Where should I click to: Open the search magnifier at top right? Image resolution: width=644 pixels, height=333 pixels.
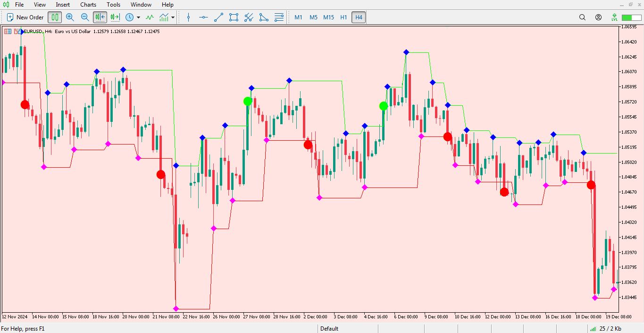[x=582, y=17]
